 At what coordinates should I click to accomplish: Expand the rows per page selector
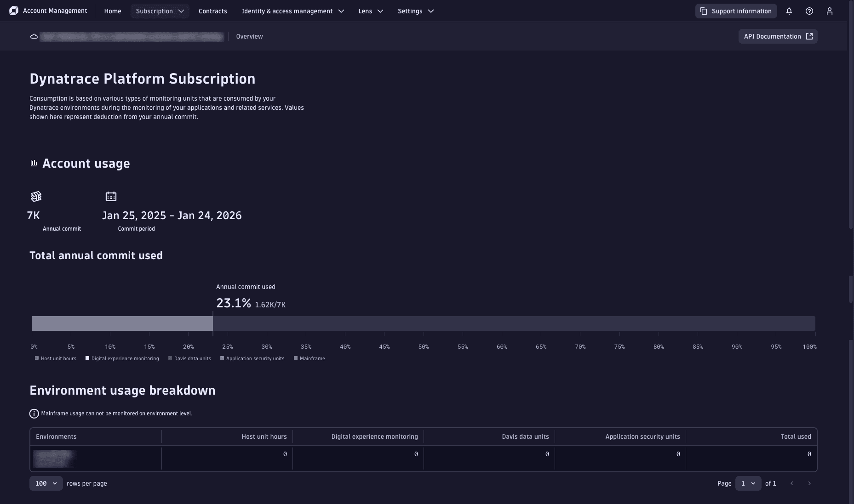coord(46,483)
